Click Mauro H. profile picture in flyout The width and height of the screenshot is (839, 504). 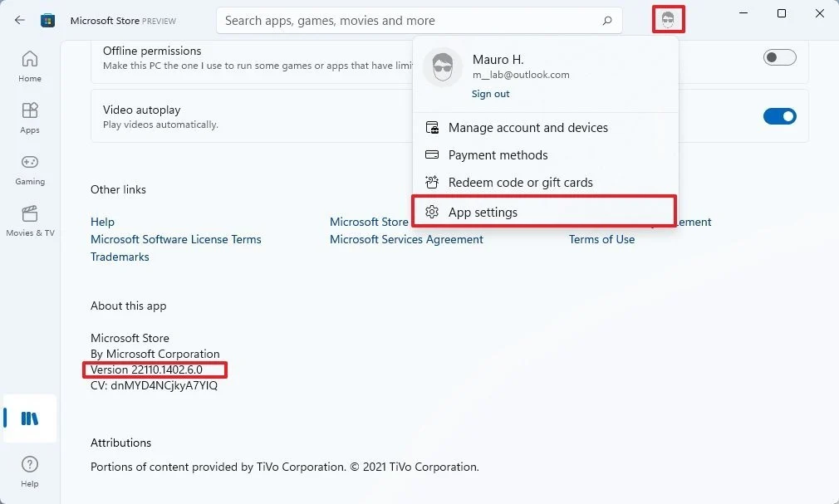click(x=443, y=67)
